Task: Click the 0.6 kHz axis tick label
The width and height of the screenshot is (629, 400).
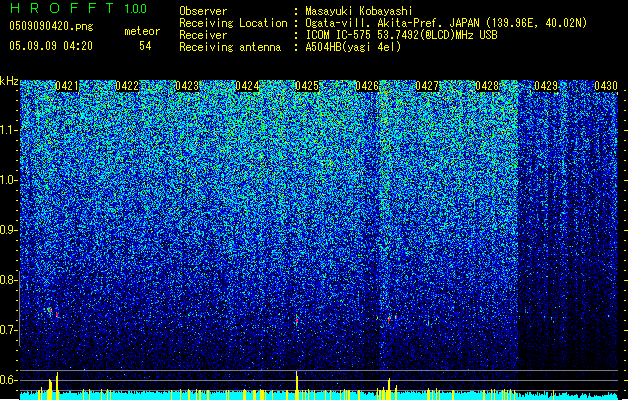Action: [x=8, y=380]
